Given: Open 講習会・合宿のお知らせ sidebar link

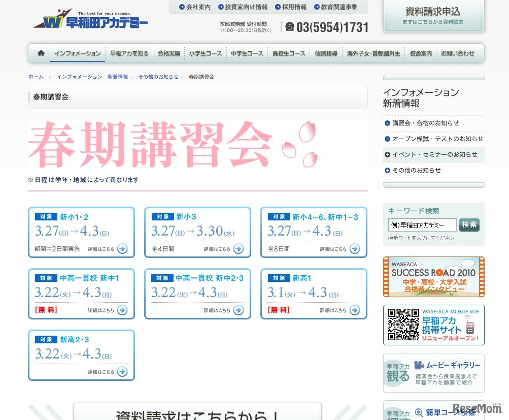Looking at the screenshot, I should point(425,123).
